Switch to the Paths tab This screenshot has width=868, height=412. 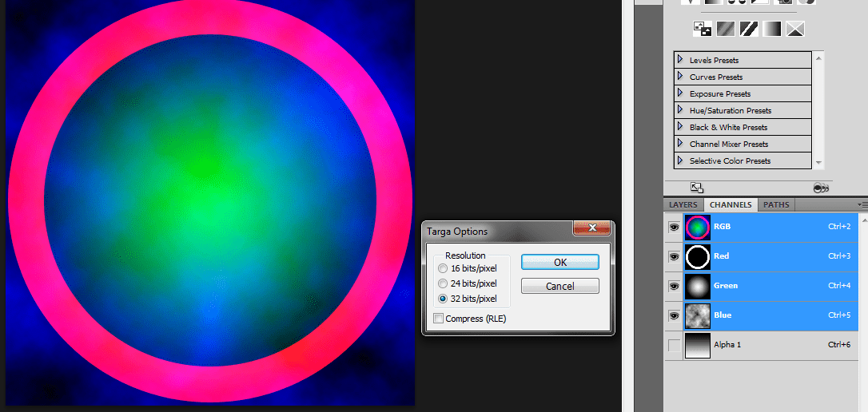776,205
